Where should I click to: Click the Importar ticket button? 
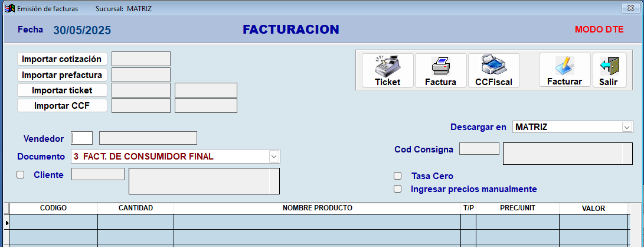[62, 90]
